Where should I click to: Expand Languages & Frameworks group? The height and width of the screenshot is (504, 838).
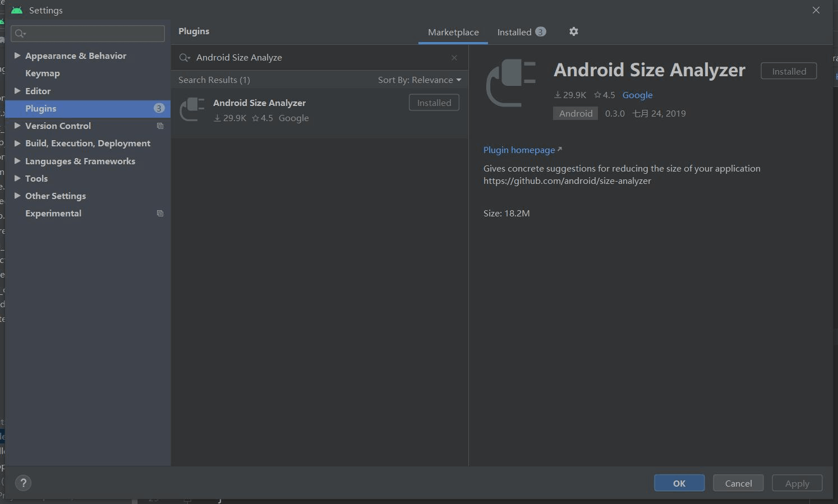[17, 161]
